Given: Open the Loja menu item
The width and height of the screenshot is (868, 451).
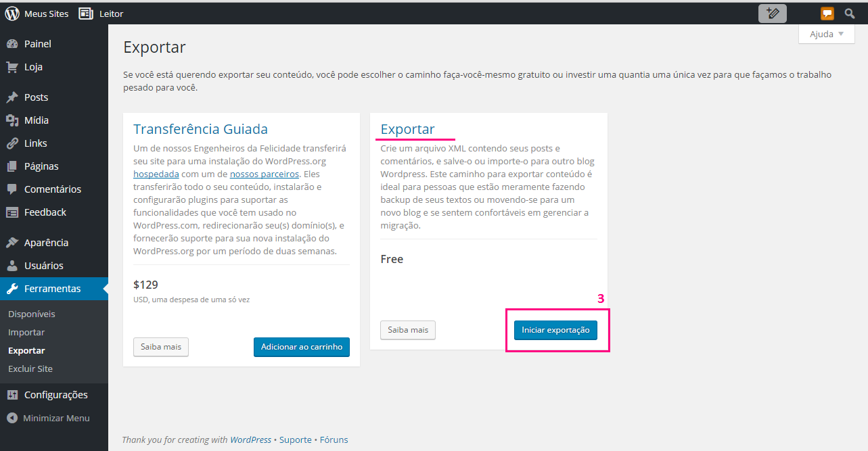Looking at the screenshot, I should 54,67.
